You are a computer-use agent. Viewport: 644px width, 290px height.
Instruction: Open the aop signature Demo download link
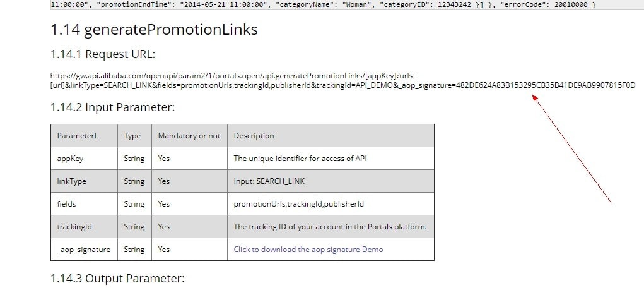[x=308, y=250]
